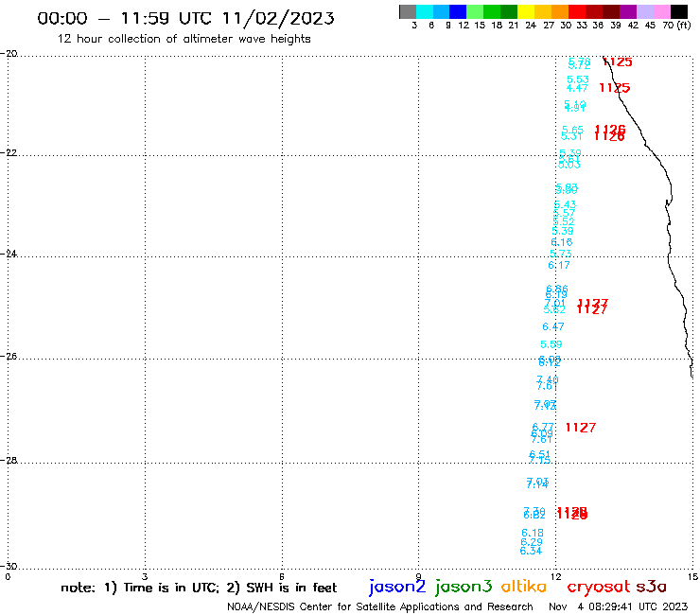This screenshot has width=700, height=615.
Task: Click the wave height value 6.17
Action: (x=559, y=265)
